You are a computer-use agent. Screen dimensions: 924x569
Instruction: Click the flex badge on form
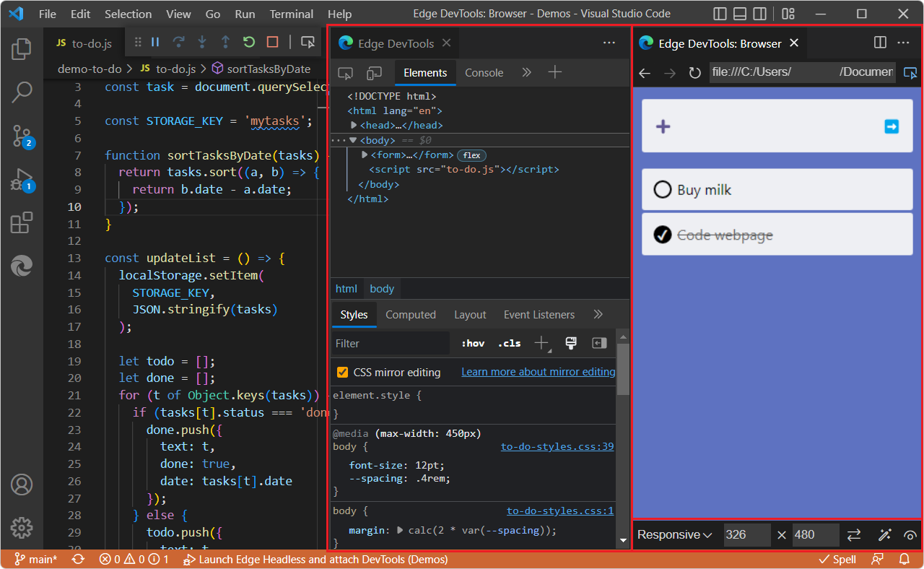click(x=471, y=155)
